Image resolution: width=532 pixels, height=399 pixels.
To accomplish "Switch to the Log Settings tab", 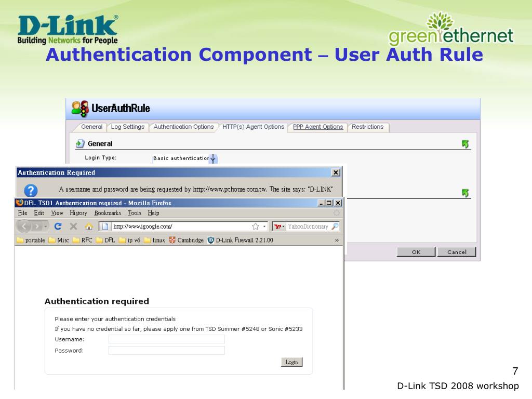I will point(128,127).
